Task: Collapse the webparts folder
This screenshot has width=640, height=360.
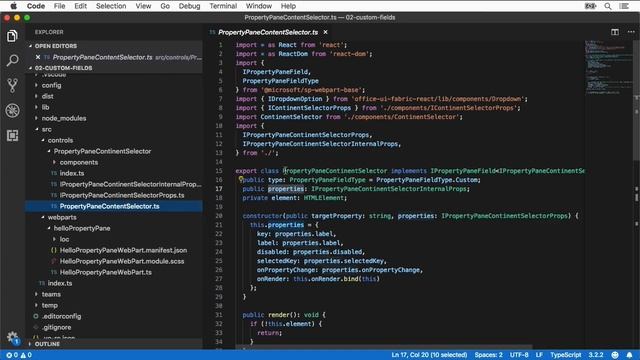Action: [x=62, y=218]
